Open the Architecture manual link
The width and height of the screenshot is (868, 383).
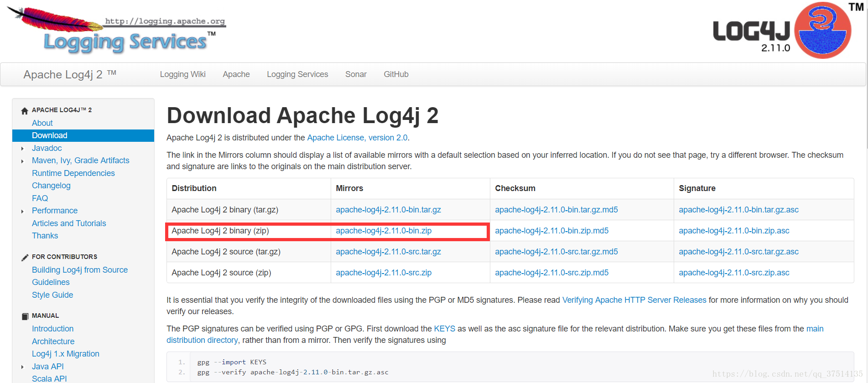tap(53, 342)
